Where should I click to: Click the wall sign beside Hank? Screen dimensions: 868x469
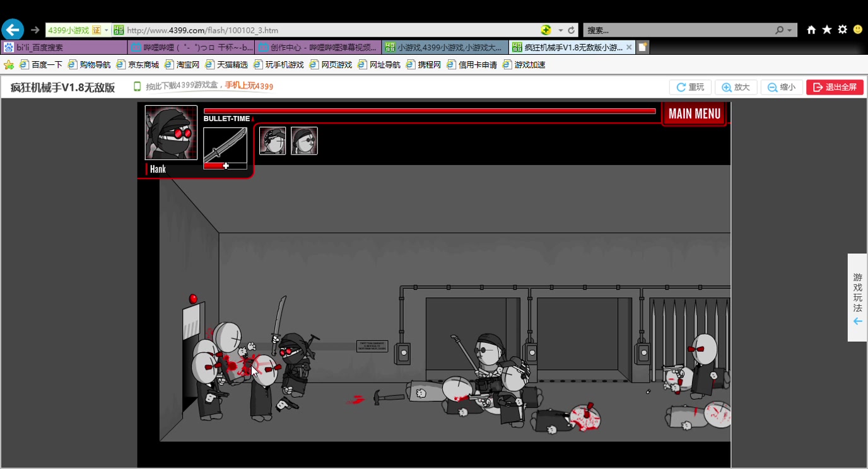(372, 346)
